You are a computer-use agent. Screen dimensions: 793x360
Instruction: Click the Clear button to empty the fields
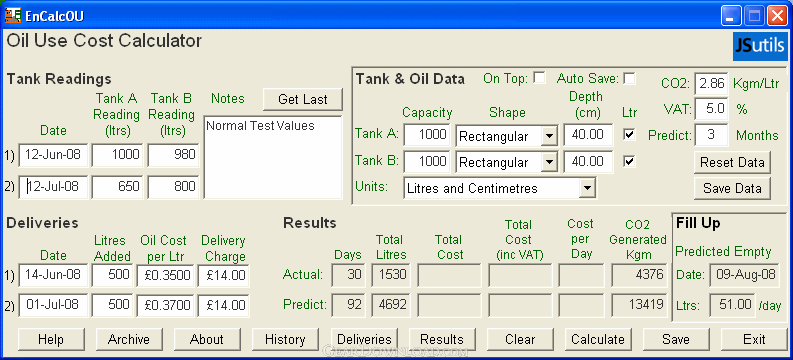pos(519,339)
